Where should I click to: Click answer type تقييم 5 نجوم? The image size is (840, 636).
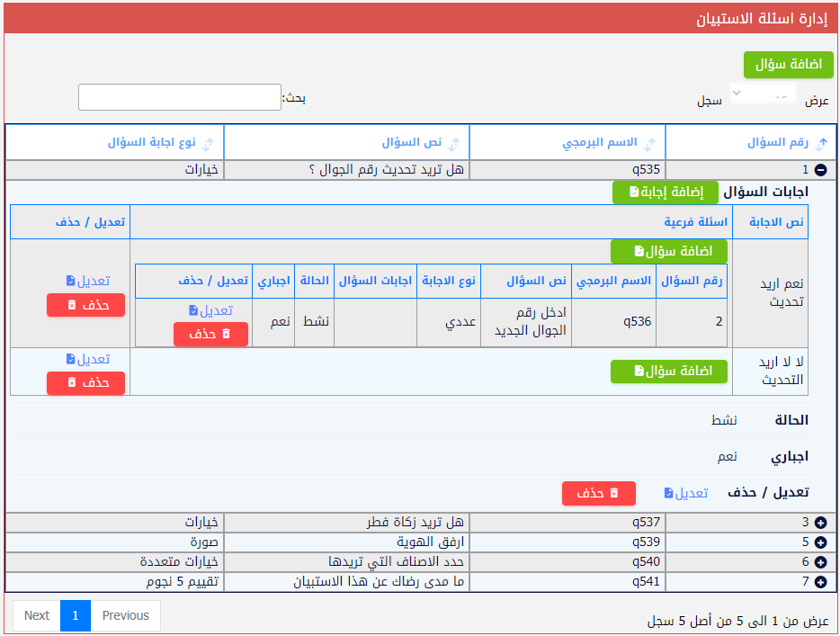click(x=183, y=582)
